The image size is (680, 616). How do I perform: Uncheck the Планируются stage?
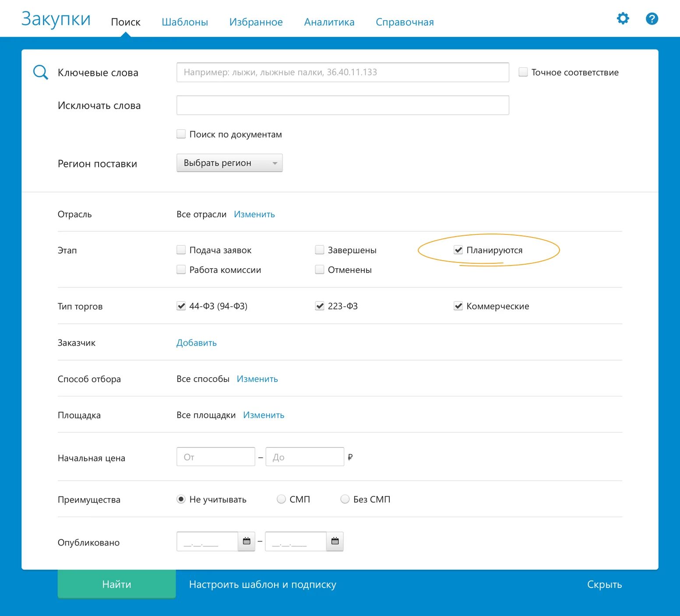point(458,250)
